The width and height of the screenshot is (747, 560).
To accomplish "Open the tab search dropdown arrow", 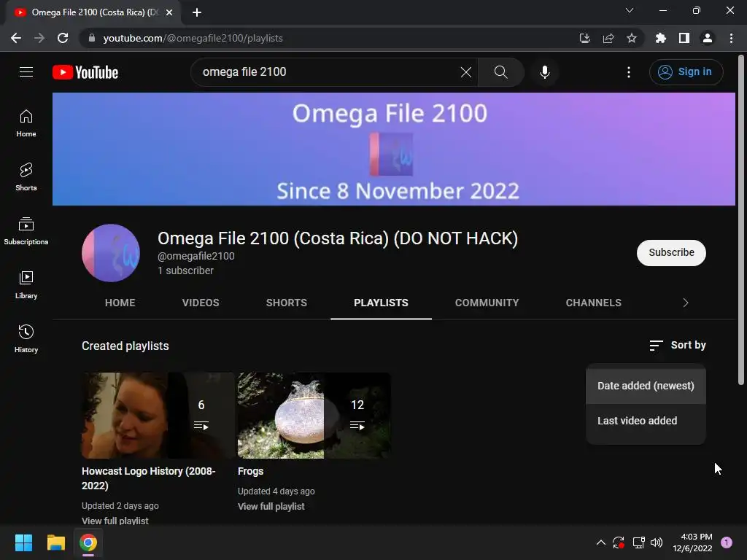I will pos(630,10).
